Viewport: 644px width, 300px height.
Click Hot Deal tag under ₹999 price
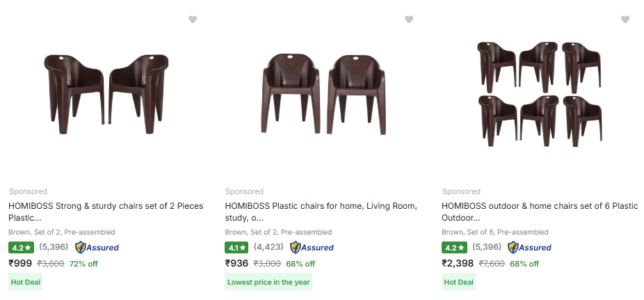(x=26, y=282)
